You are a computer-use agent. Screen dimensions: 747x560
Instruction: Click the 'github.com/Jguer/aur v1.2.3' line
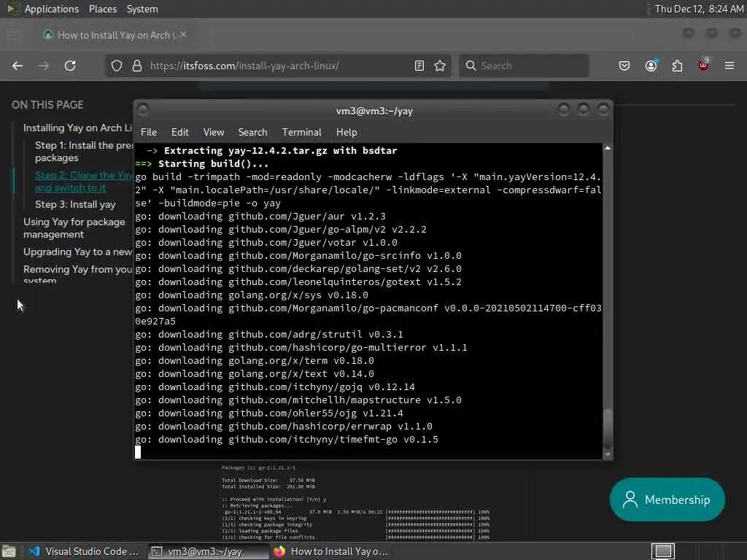pyautogui.click(x=260, y=216)
